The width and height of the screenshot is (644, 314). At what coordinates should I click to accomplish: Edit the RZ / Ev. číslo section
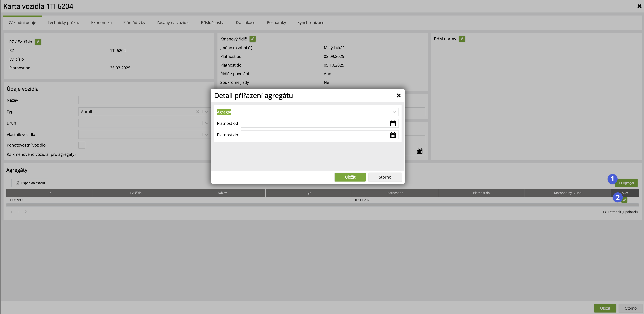(38, 42)
